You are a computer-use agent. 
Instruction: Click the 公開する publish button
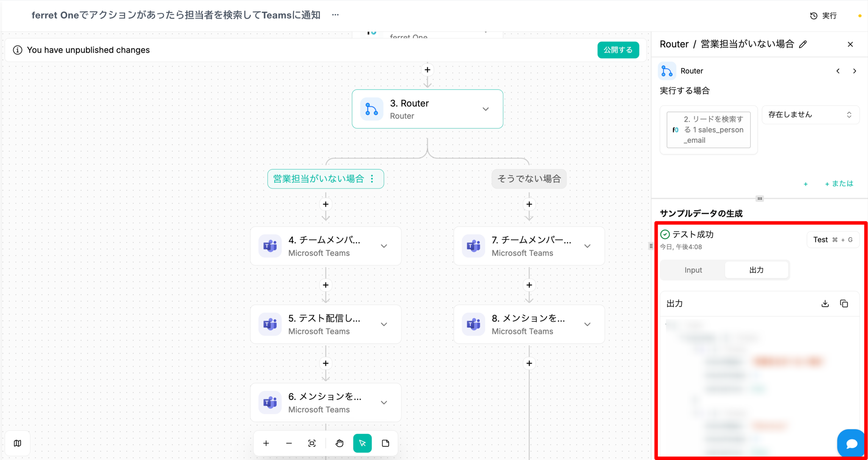pyautogui.click(x=618, y=50)
